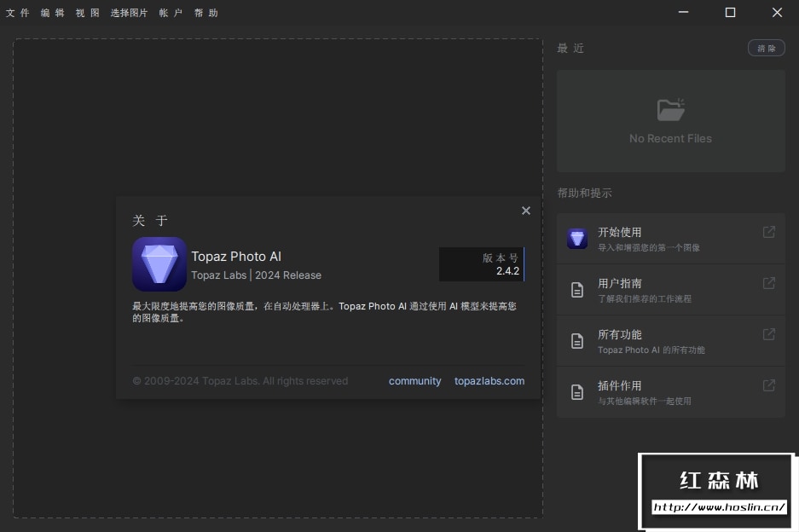The height and width of the screenshot is (532, 799).
Task: Click the document icon beside 所有功能
Action: coord(576,340)
